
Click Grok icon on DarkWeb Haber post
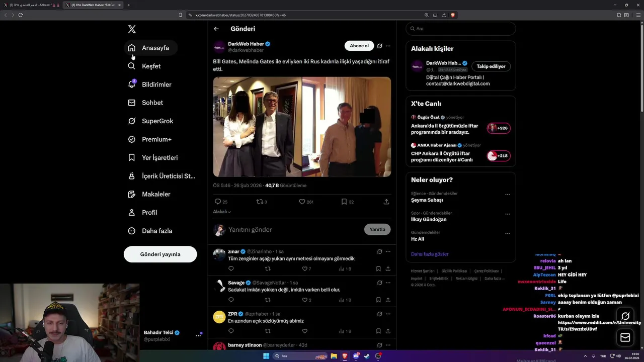point(380,46)
